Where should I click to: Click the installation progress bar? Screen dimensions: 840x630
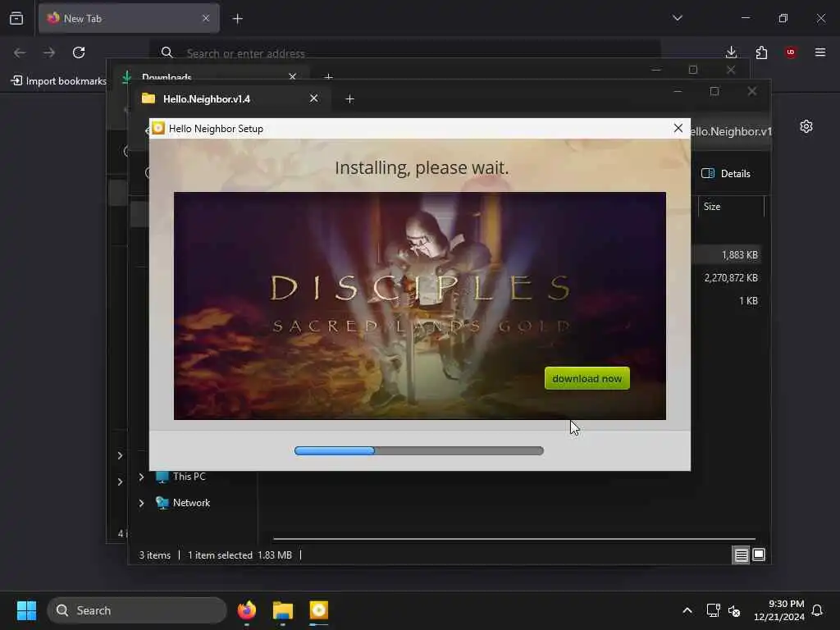pos(419,450)
